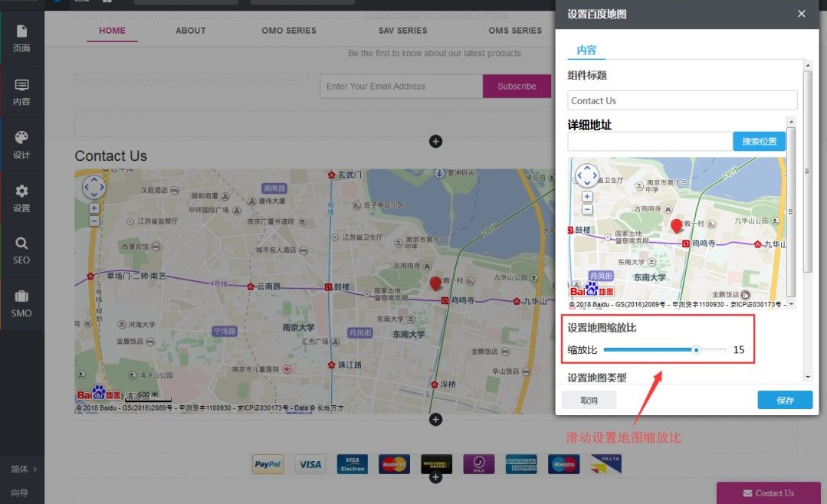Open the SEO search icon in sidebar
Image resolution: width=827 pixels, height=504 pixels.
pyautogui.click(x=21, y=250)
